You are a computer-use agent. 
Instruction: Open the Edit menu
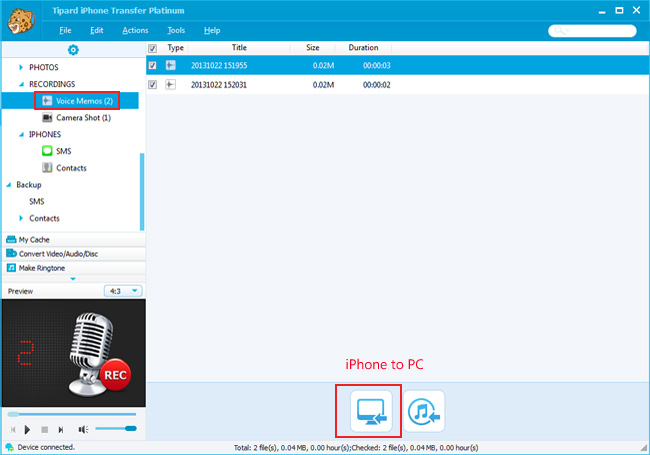point(97,30)
